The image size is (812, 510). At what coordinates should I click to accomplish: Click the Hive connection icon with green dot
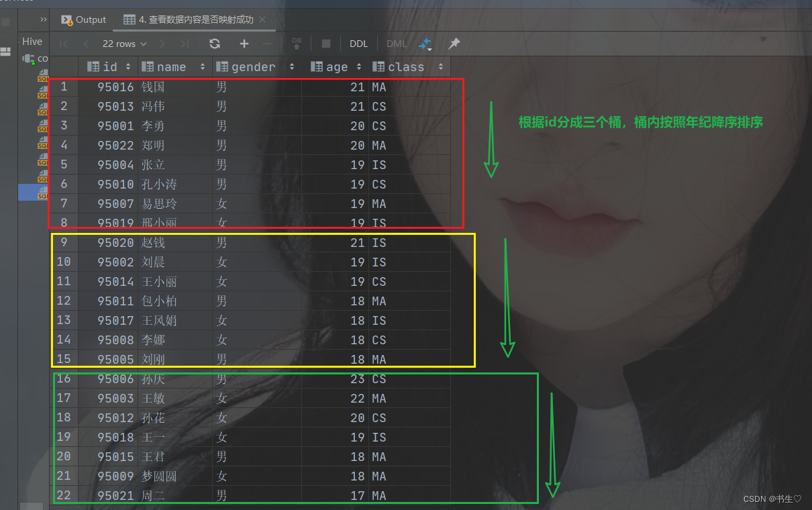coord(28,58)
